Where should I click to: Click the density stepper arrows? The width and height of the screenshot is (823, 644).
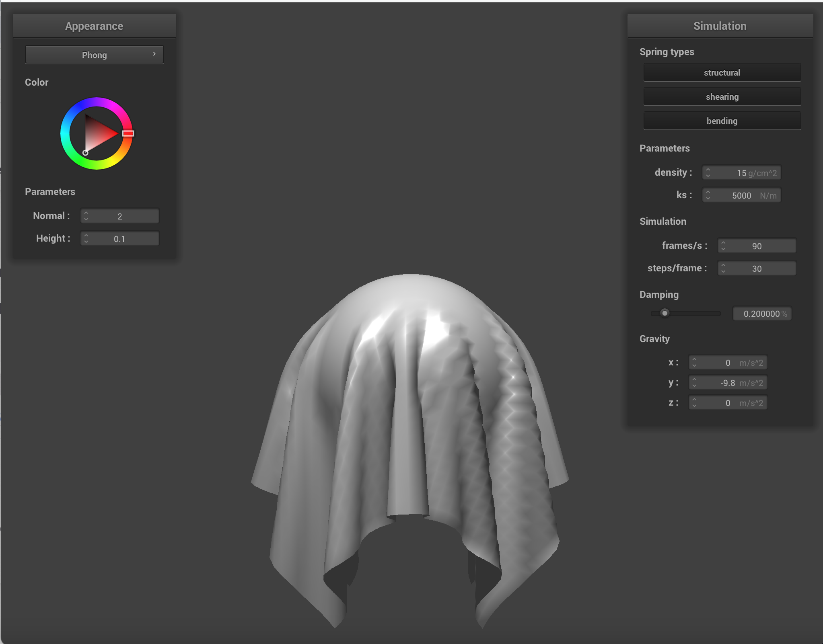(708, 172)
